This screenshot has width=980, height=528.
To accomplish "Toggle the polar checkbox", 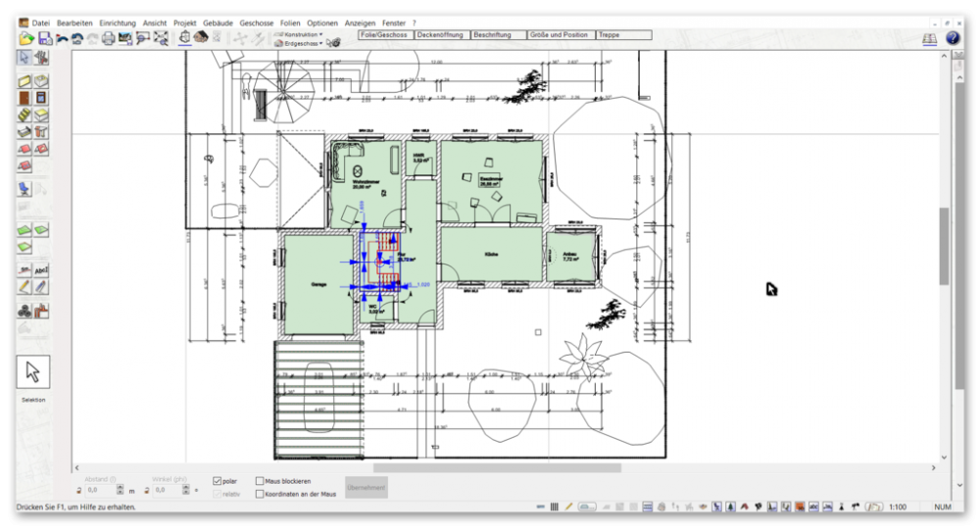I will point(218,481).
